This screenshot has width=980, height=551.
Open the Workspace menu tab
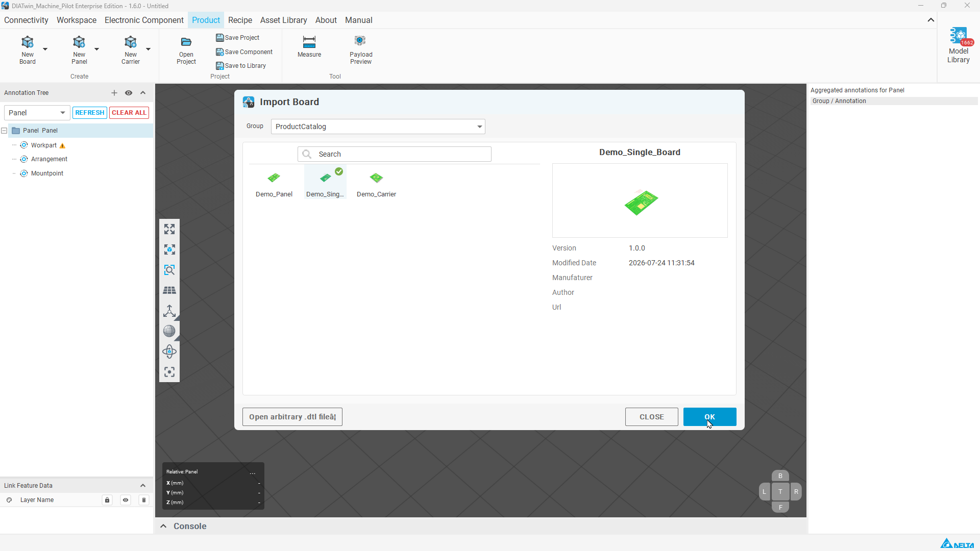77,20
